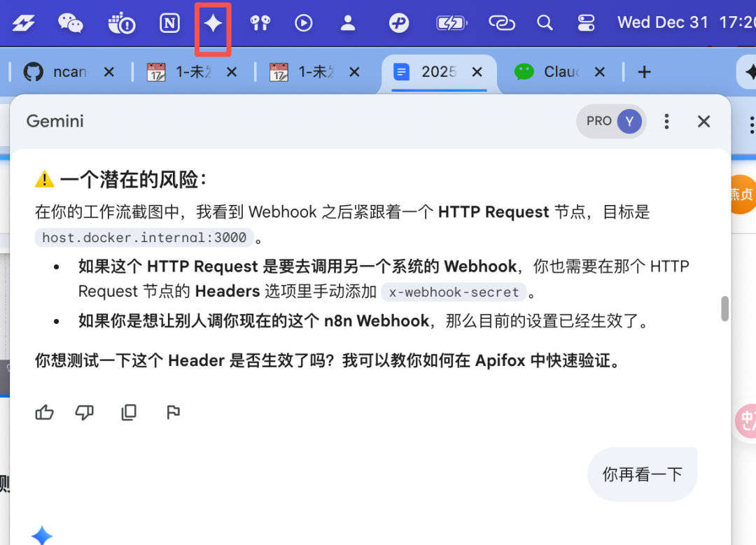Close the 2025 Docs tab

coord(477,72)
